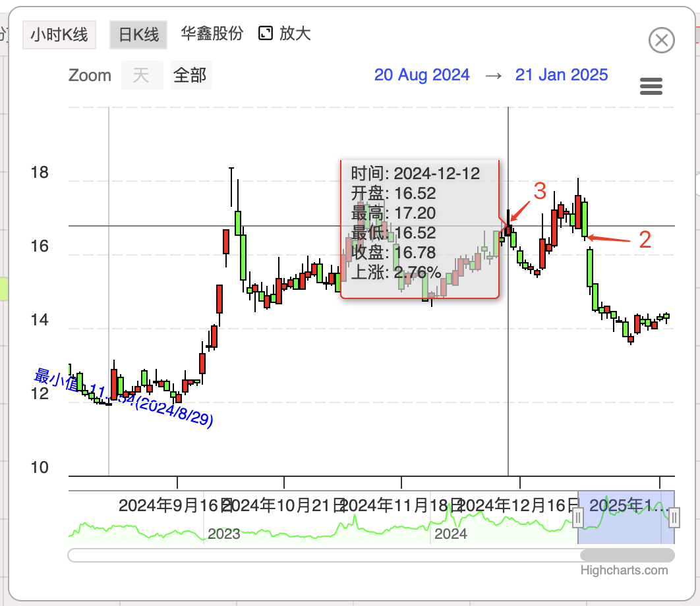Click the horizontal scrollbar thumb
Screen dimensions: 700x606
click(x=627, y=555)
